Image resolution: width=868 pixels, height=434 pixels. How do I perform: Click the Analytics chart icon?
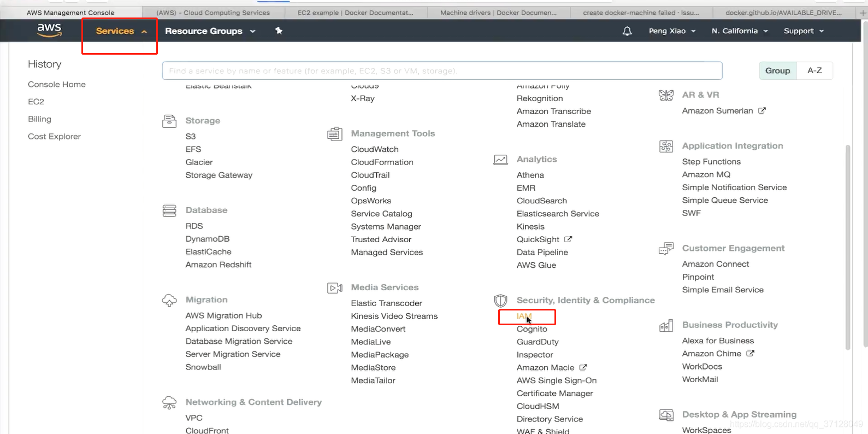pos(500,160)
